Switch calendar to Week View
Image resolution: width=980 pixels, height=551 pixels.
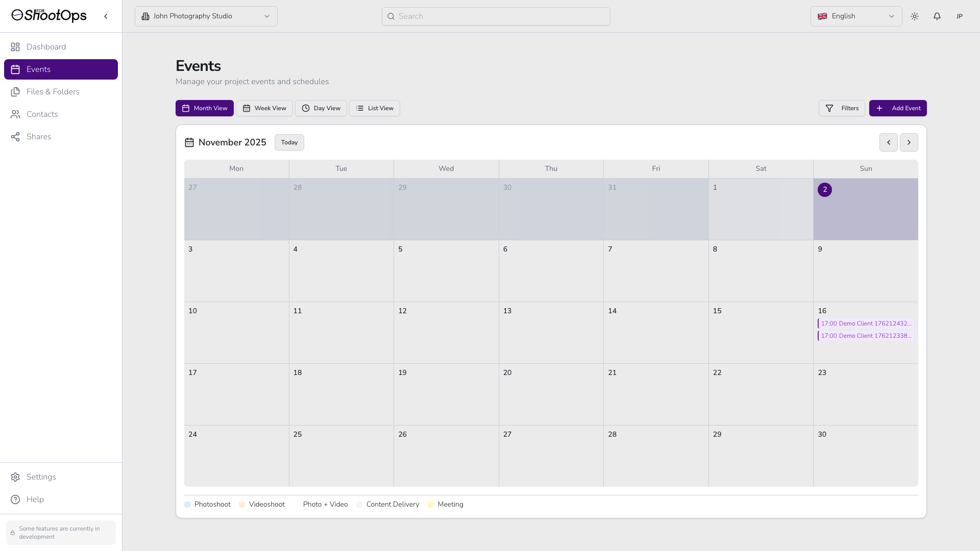264,108
